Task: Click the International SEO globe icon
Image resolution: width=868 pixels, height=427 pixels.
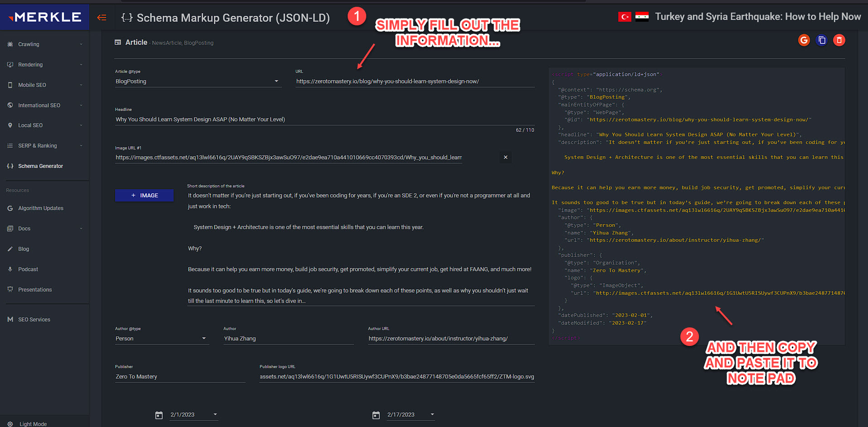Action: click(10, 106)
